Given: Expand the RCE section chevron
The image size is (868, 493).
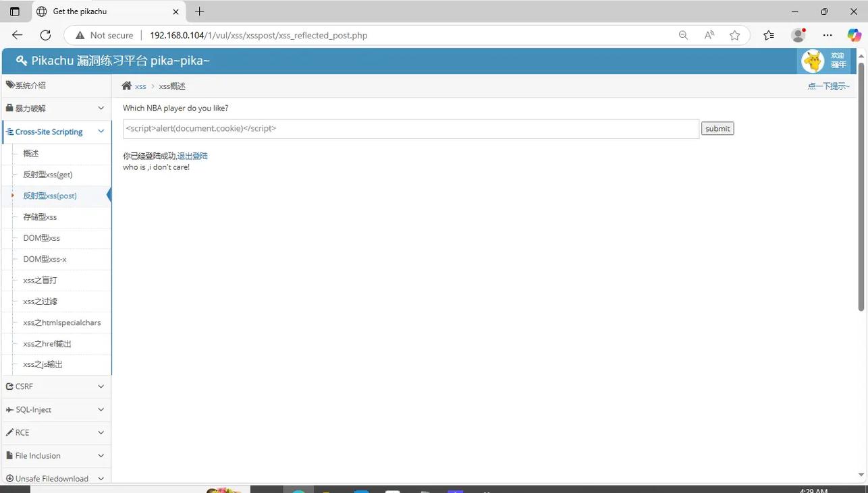Looking at the screenshot, I should tap(101, 432).
